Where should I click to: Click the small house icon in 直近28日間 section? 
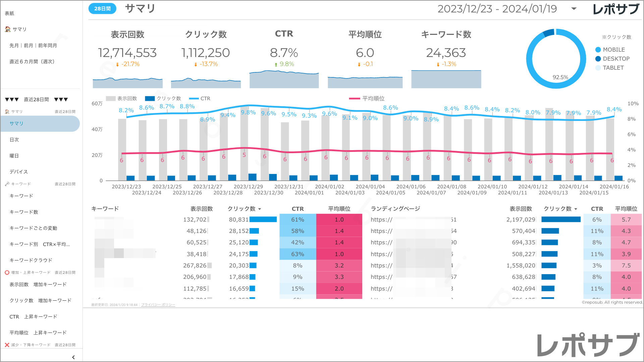[7, 112]
